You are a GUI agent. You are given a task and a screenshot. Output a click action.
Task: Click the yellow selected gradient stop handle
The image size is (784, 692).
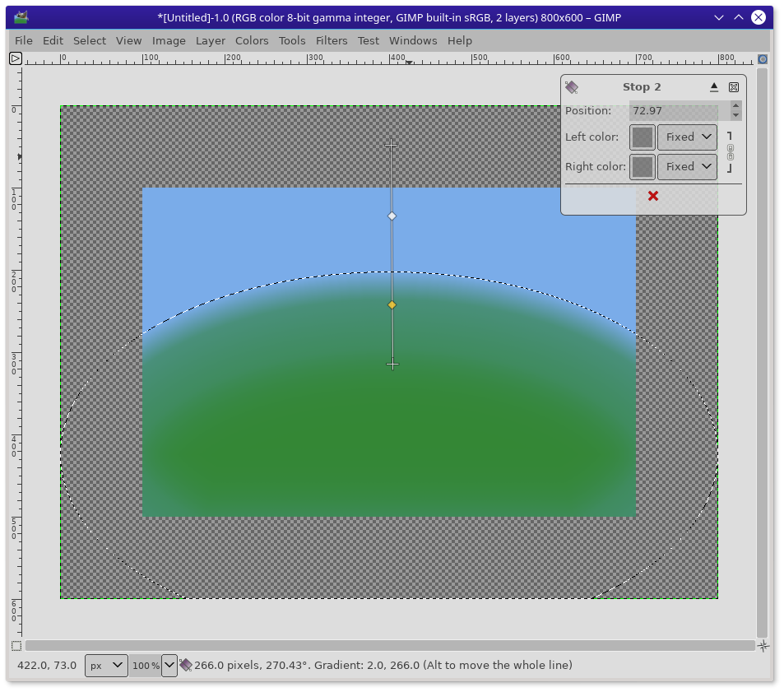tap(392, 305)
